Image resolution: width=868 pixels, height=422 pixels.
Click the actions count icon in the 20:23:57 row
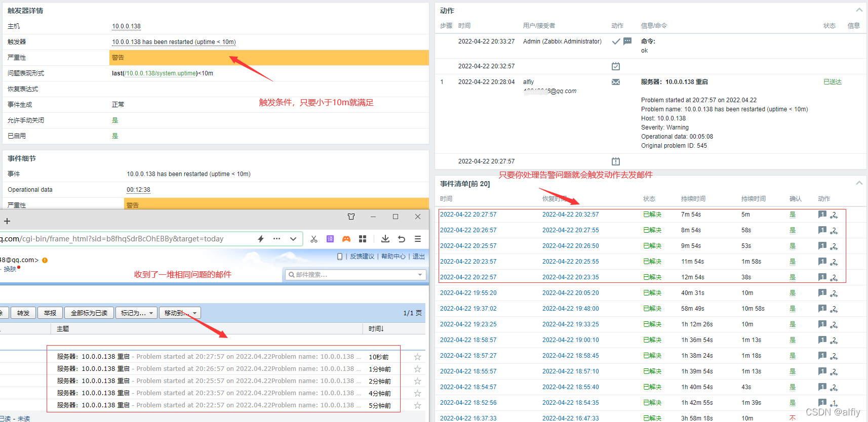(x=834, y=262)
